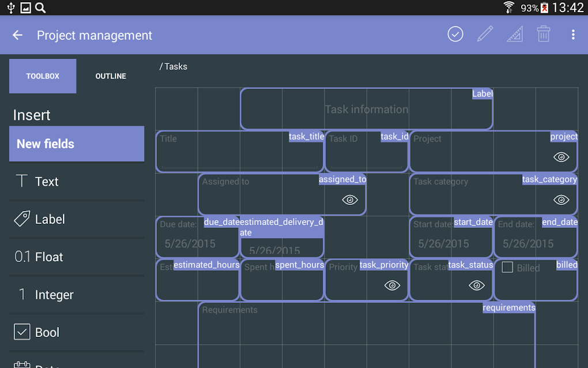Toggle the Assigned to field eye icon
Screen dimensions: 588x368
coord(350,200)
